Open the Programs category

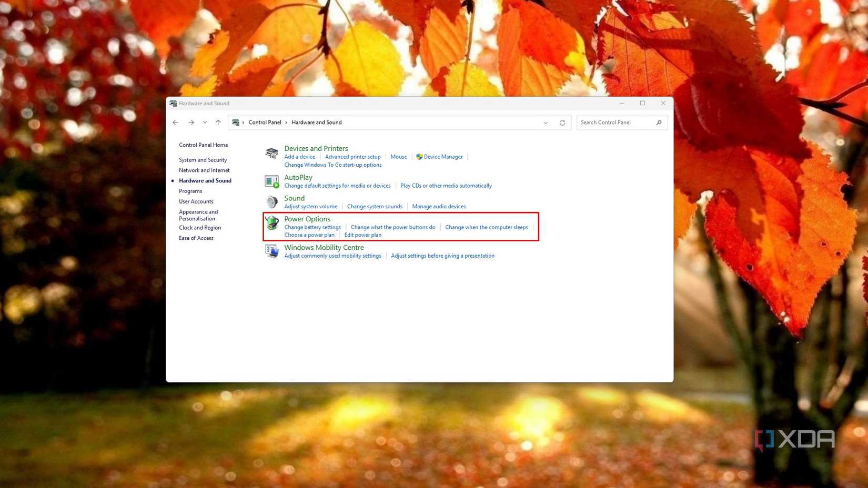click(190, 191)
